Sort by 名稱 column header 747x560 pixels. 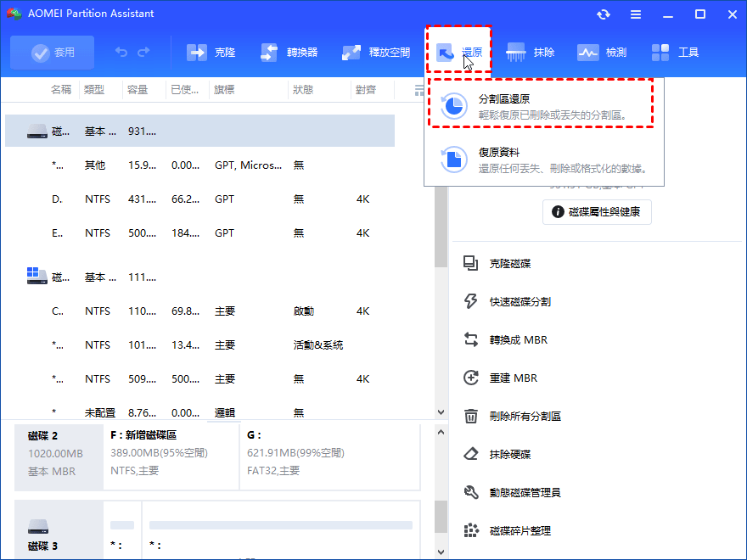click(61, 90)
